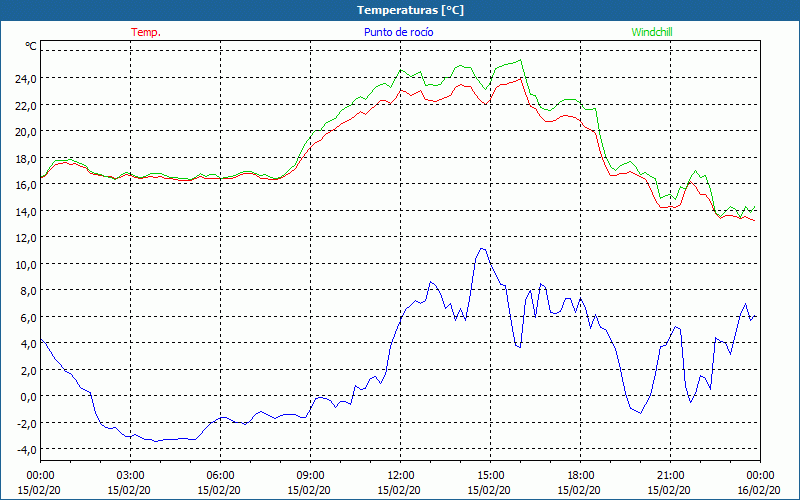Screen dimensions: 800x500
Task: Click the 21:00 time axis label
Action: coord(670,476)
